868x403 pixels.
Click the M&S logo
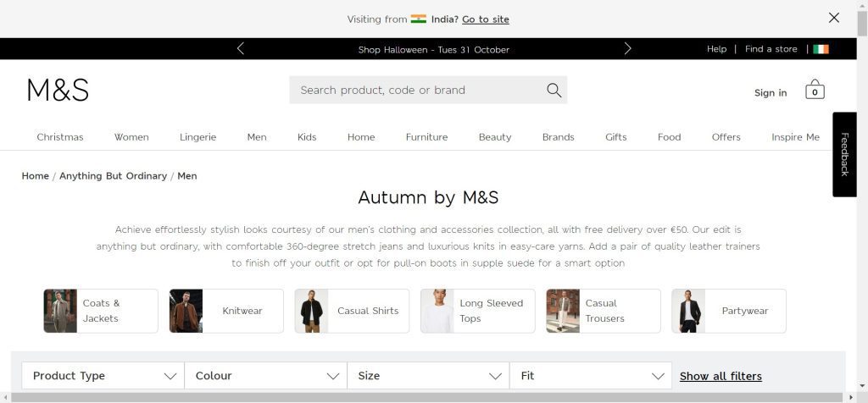click(58, 90)
